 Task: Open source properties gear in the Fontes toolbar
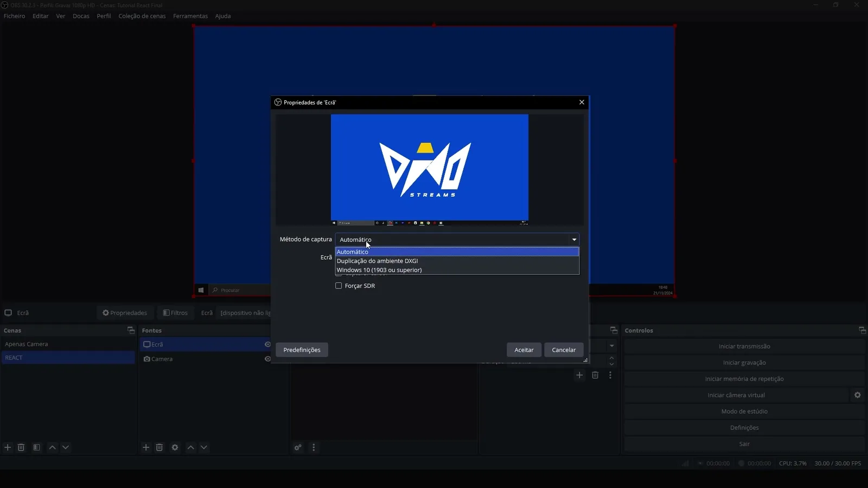pyautogui.click(x=175, y=447)
